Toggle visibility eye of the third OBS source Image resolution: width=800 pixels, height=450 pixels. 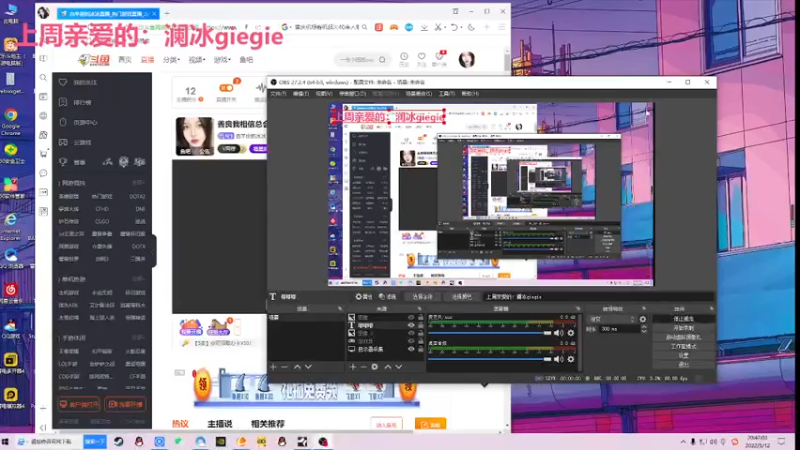click(x=411, y=333)
